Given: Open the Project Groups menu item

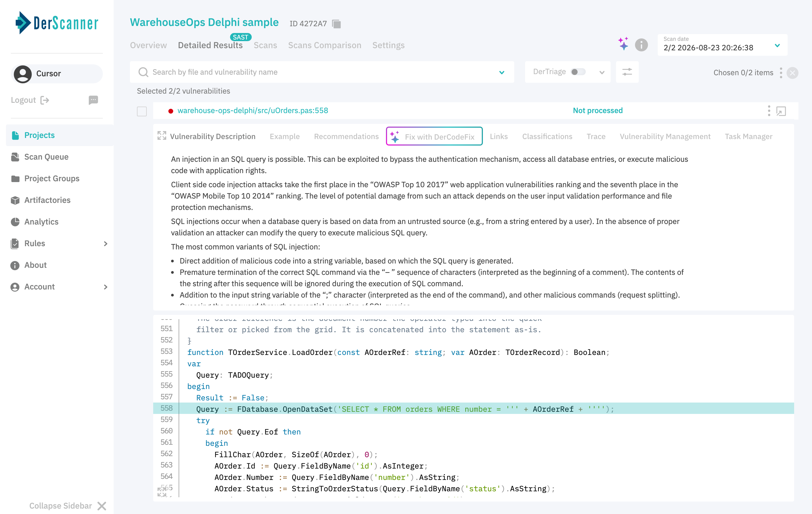Looking at the screenshot, I should coord(59,179).
